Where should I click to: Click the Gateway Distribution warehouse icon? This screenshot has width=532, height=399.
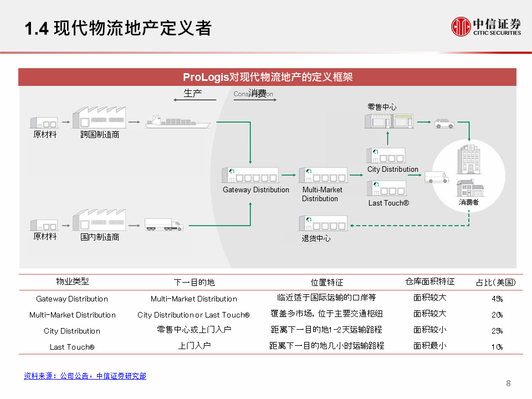click(250, 175)
